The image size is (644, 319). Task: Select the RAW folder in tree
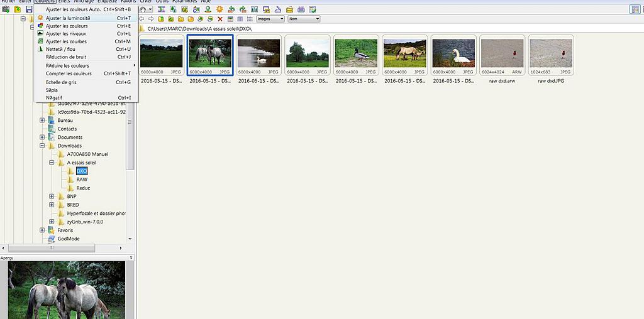(82, 179)
